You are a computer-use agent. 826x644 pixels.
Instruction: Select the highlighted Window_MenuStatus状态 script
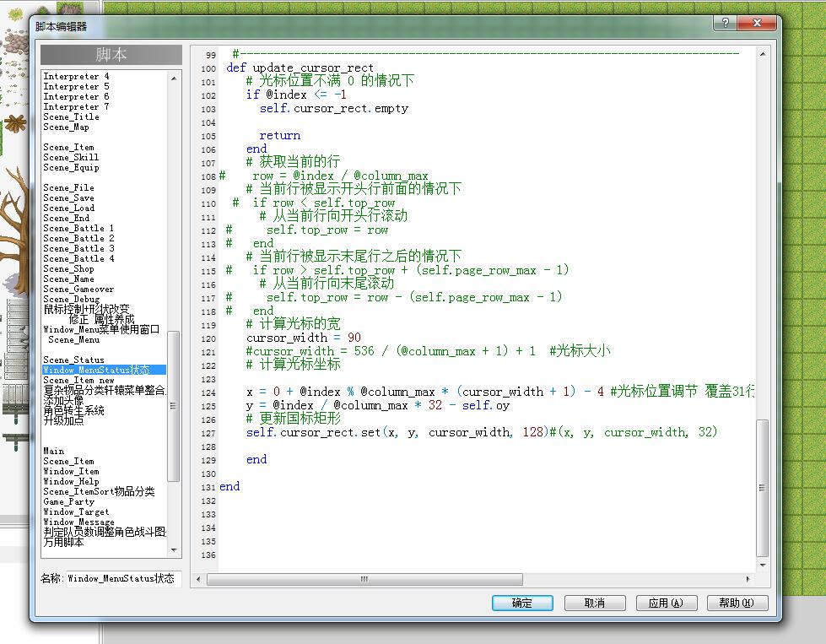[x=104, y=370]
